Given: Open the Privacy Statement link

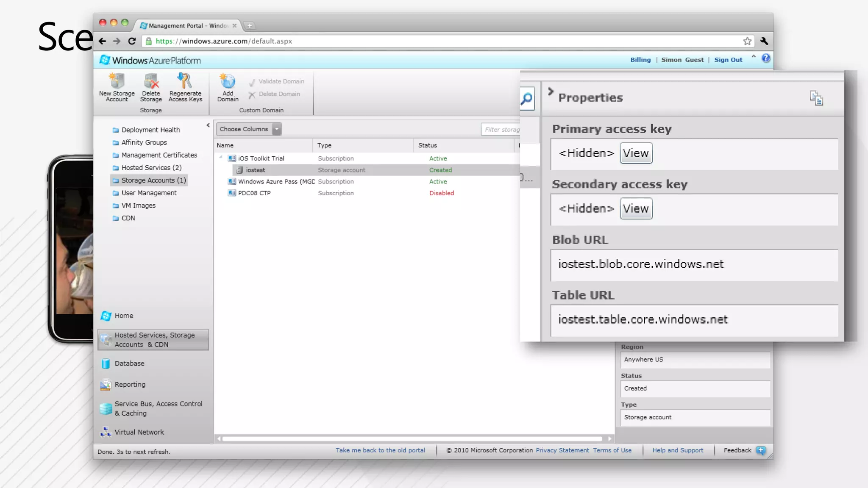Looking at the screenshot, I should 562,450.
